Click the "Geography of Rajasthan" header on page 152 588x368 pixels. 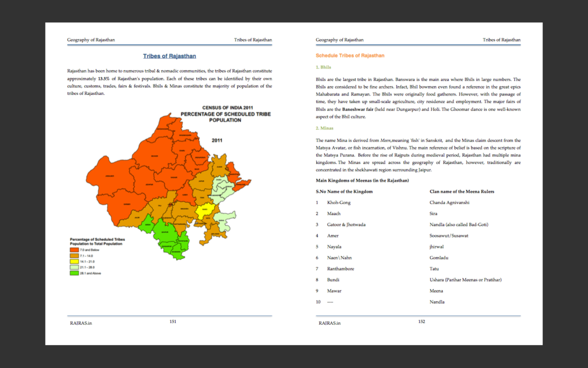coord(340,40)
